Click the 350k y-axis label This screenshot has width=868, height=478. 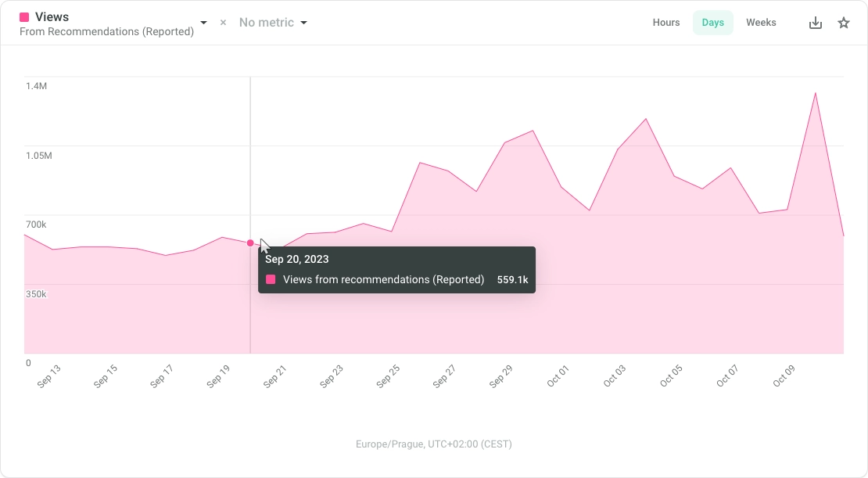point(36,294)
